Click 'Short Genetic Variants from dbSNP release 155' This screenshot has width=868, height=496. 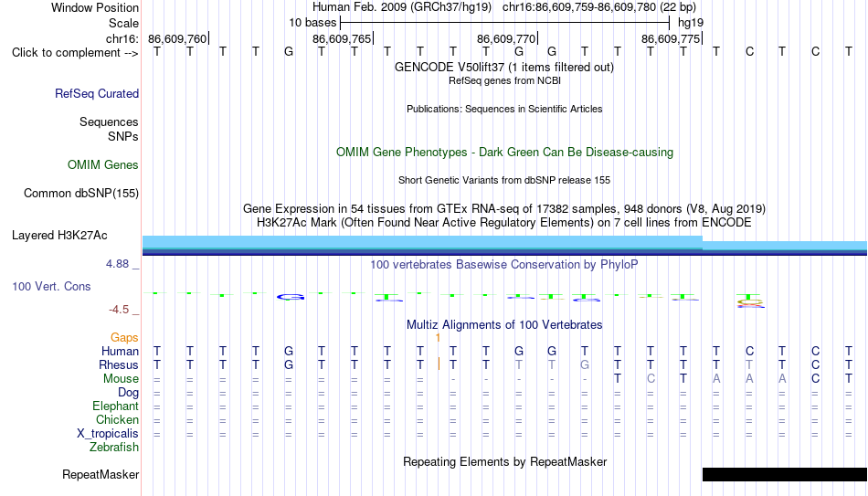[504, 181]
